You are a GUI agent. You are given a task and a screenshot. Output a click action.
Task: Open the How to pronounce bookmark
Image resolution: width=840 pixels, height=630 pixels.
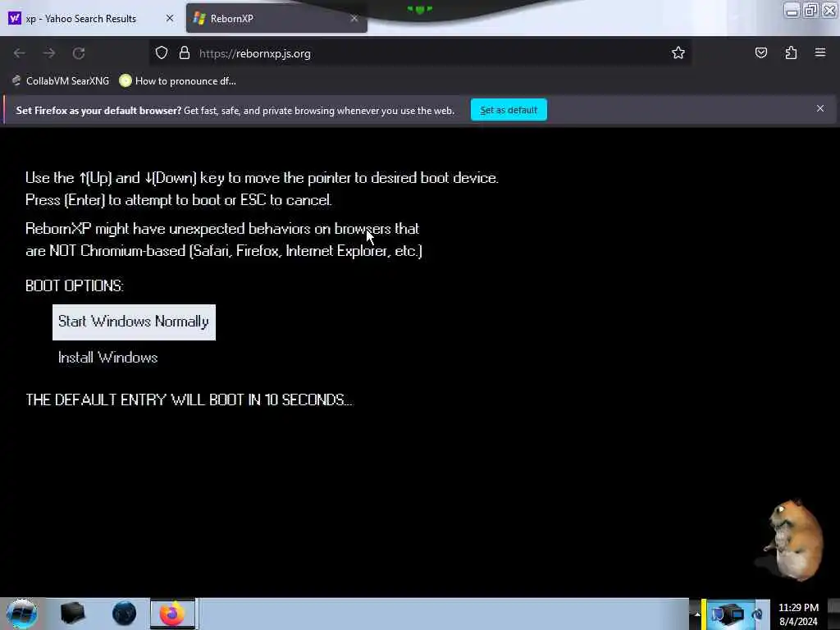pos(178,81)
